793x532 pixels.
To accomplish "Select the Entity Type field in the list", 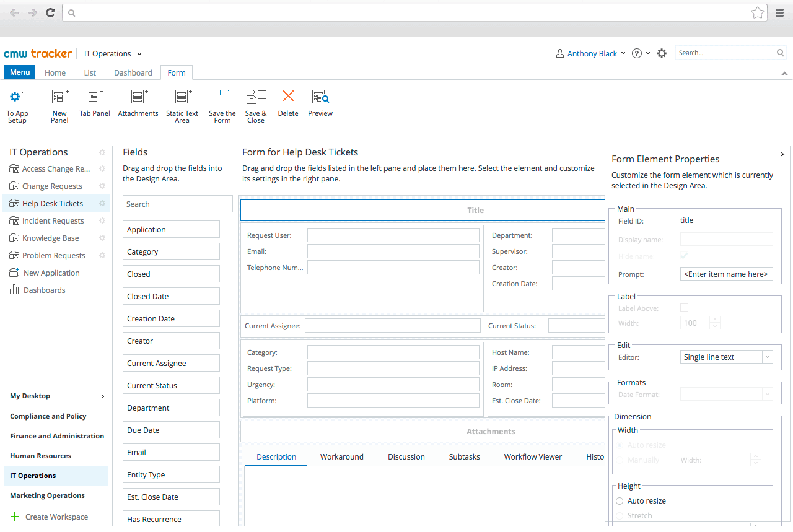I will (171, 474).
